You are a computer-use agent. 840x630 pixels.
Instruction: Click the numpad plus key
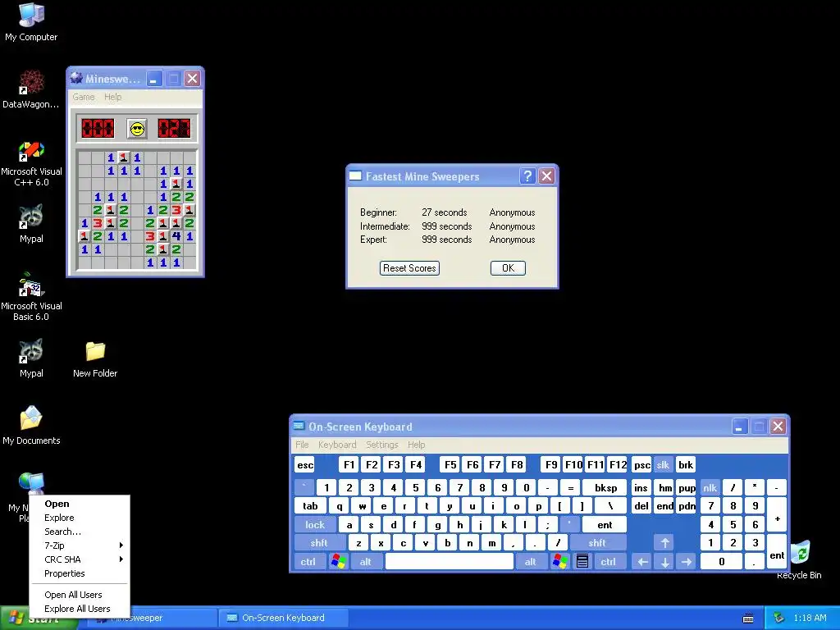point(777,515)
